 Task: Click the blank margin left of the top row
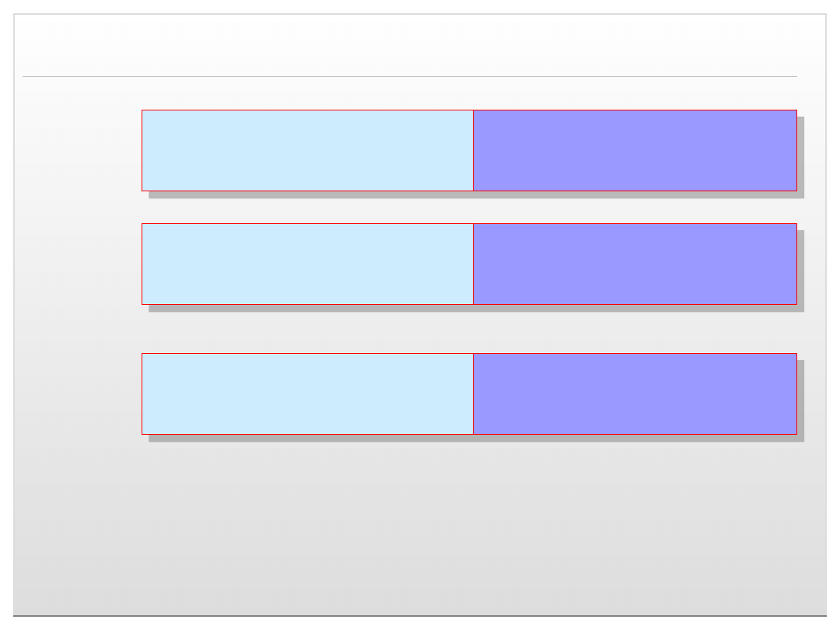[x=78, y=150]
